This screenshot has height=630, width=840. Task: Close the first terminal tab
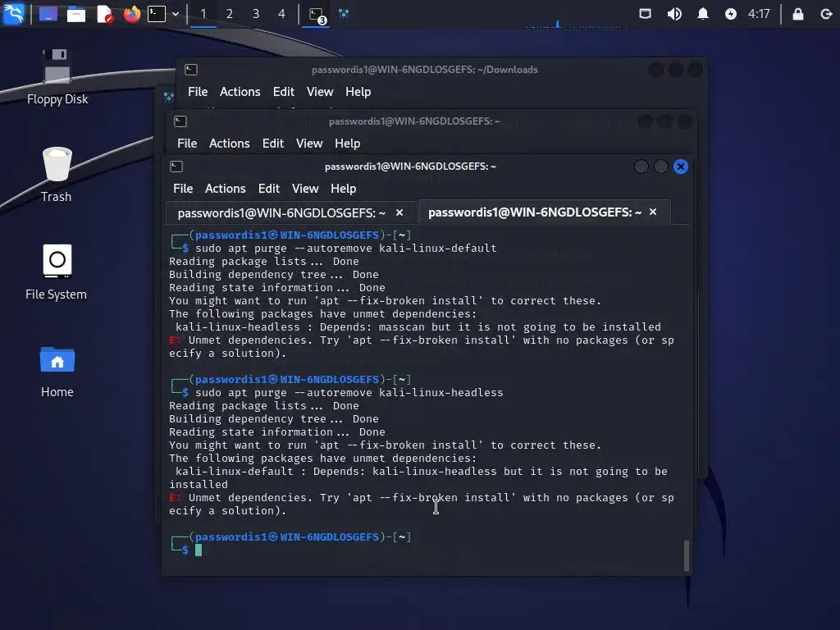399,212
